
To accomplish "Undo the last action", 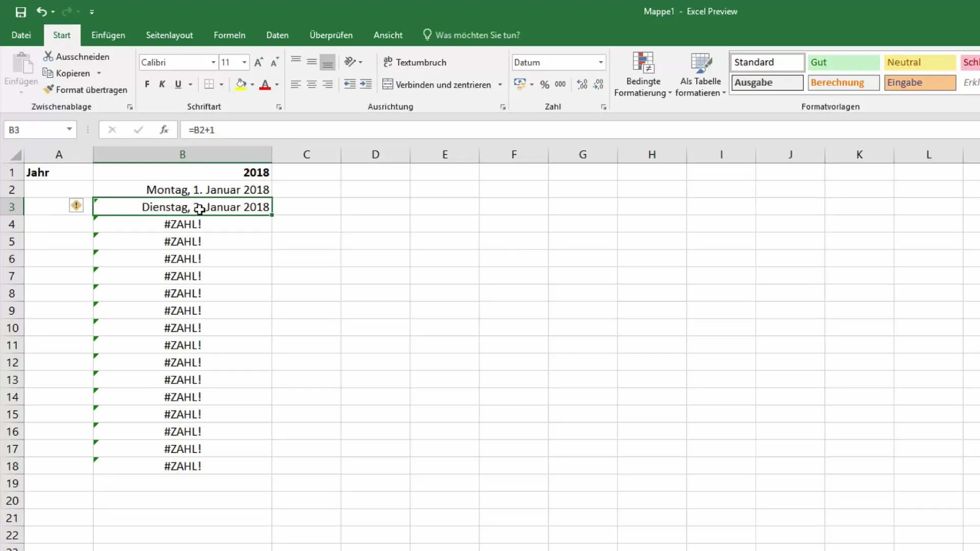I will [42, 12].
